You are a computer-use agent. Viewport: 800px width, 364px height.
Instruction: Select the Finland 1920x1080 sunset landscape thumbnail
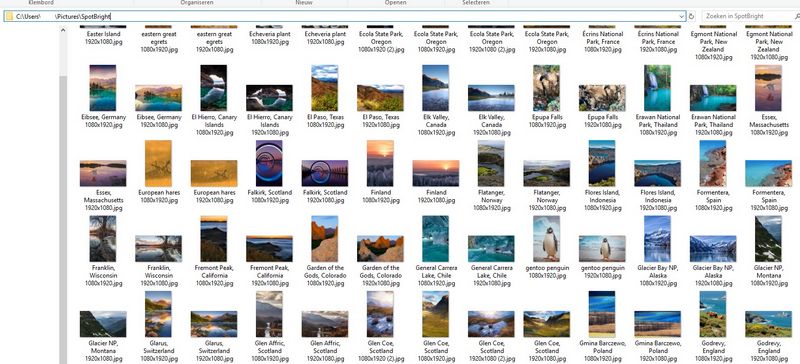tap(436, 173)
